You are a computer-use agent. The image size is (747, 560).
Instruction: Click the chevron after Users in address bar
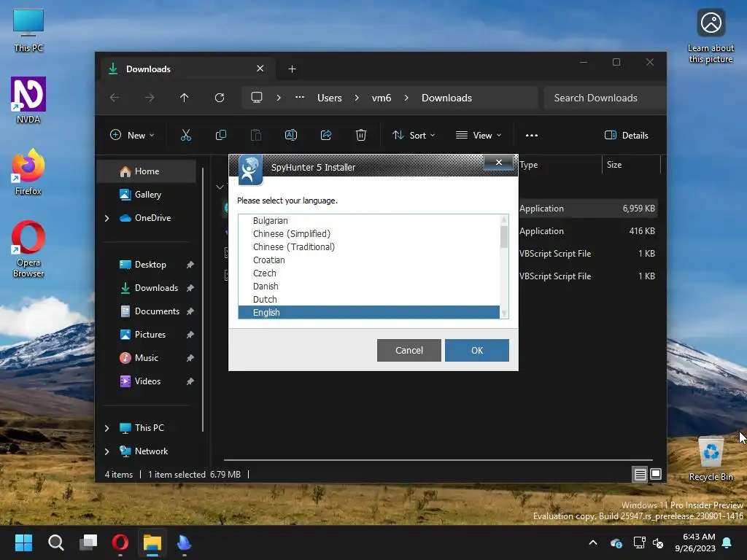point(357,98)
